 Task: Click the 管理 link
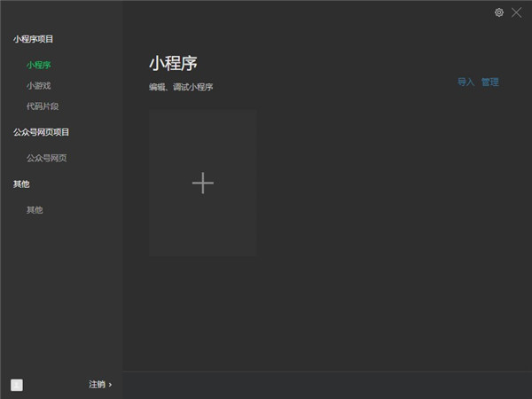(490, 82)
